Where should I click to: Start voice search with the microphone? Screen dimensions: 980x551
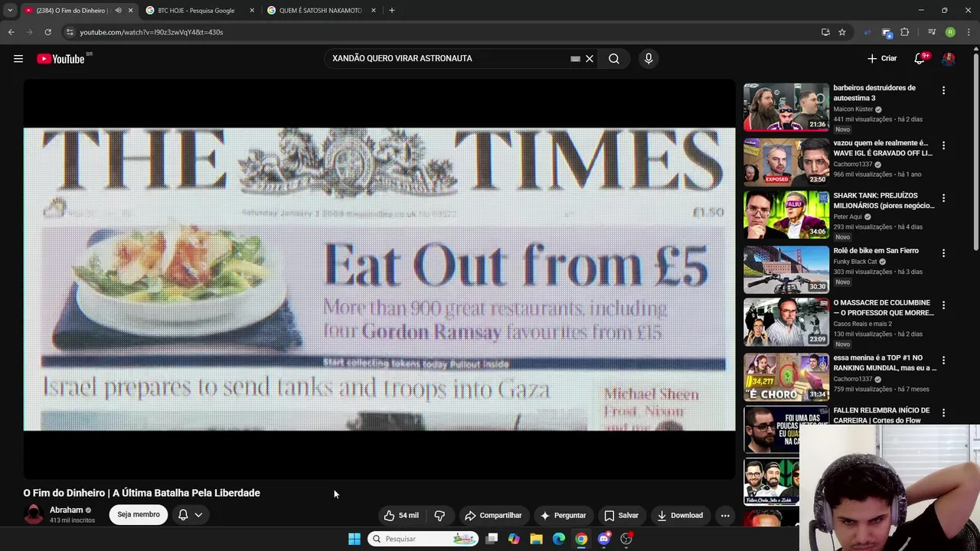tap(648, 58)
